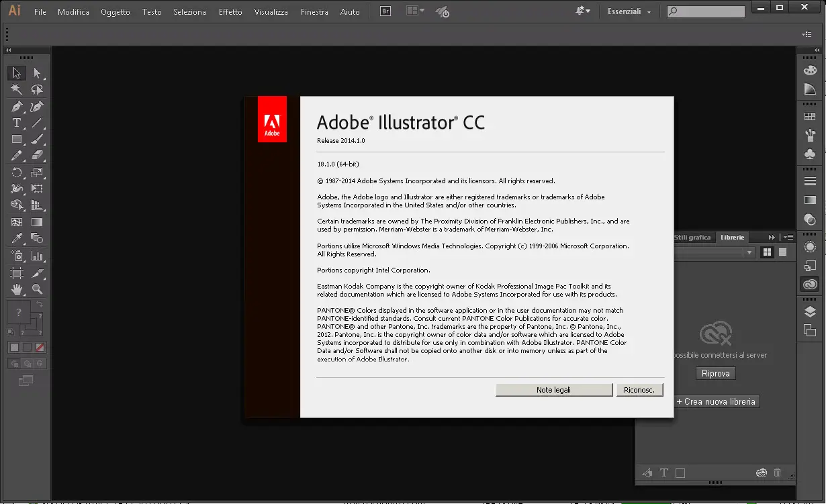Click Riprova button in Libraries panel

coord(715,373)
